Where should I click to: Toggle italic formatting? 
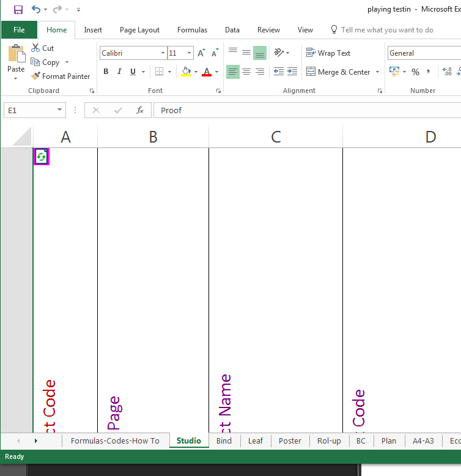(x=119, y=72)
